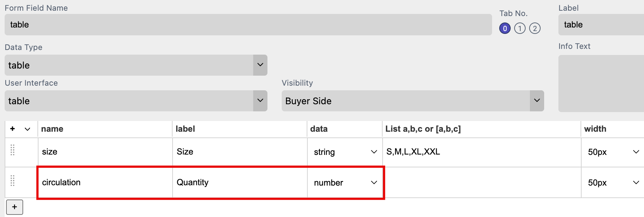Open the string data type dropdown
The width and height of the screenshot is (644, 217).
point(344,152)
